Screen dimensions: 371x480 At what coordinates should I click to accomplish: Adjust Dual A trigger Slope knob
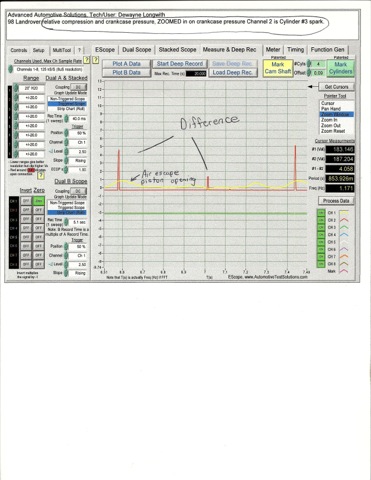click(x=66, y=161)
